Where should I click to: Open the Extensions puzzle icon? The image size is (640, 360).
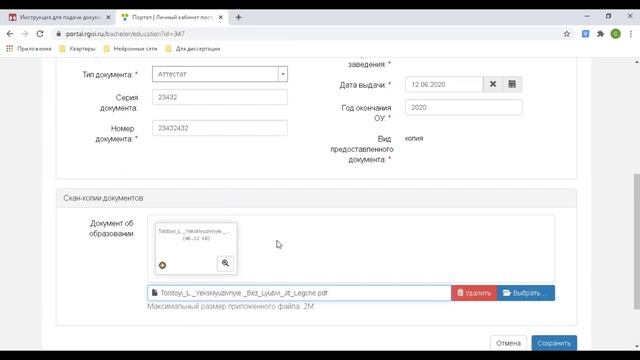600,34
